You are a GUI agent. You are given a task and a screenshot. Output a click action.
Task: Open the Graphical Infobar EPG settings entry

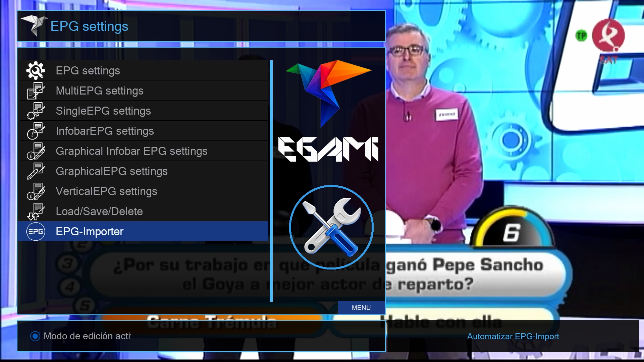[x=131, y=151]
